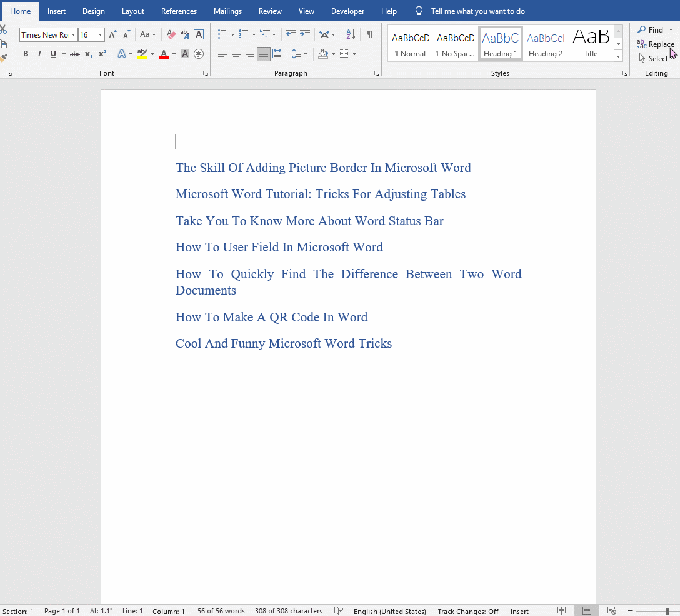Click the Replace button

pos(655,44)
